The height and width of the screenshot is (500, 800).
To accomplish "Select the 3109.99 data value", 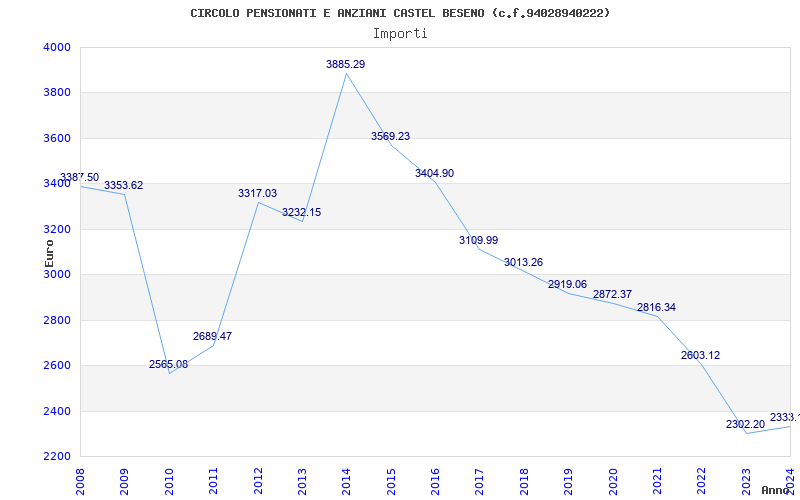I will tap(479, 240).
